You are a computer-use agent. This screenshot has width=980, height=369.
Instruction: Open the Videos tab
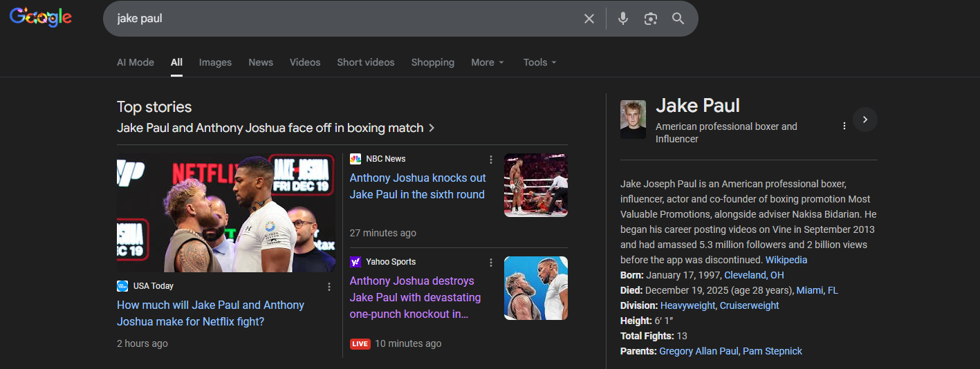305,62
